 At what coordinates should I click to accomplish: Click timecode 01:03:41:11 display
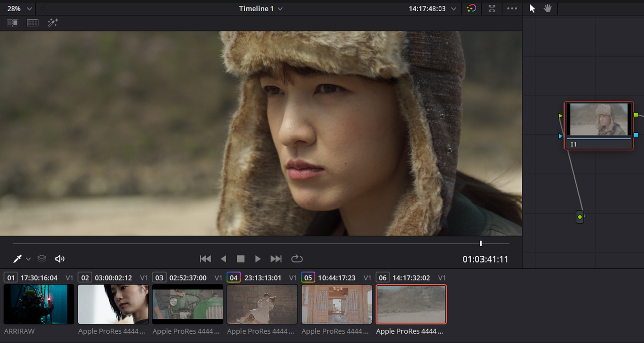click(x=486, y=260)
